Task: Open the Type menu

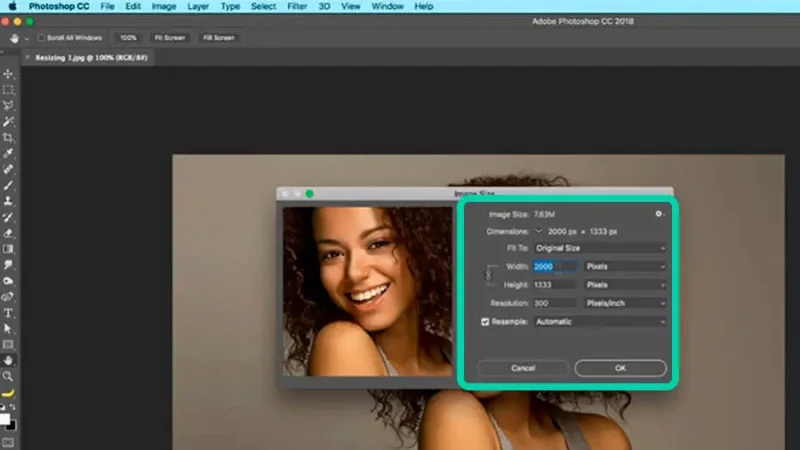Action: point(230,6)
